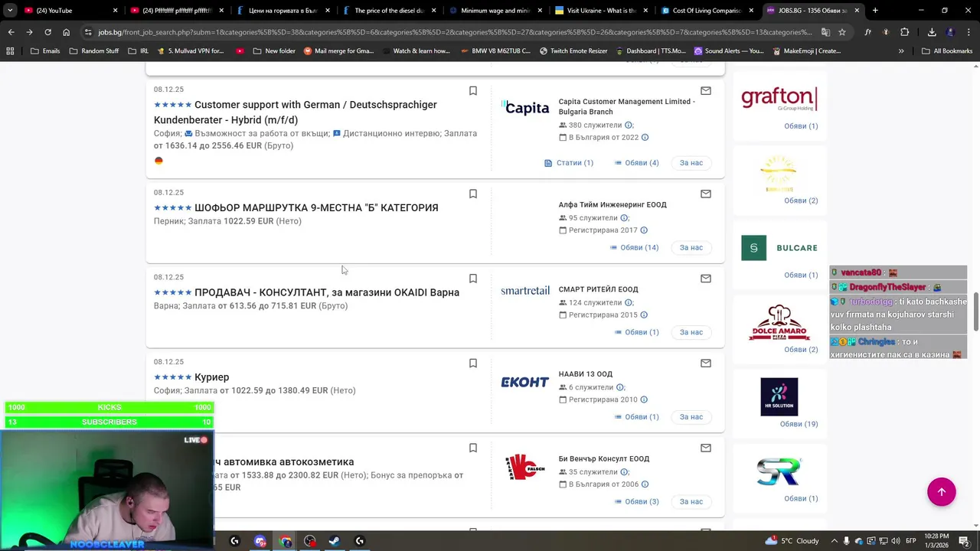The width and height of the screenshot is (980, 551).
Task: Expand hidden bookmarks chevron
Action: tap(901, 51)
